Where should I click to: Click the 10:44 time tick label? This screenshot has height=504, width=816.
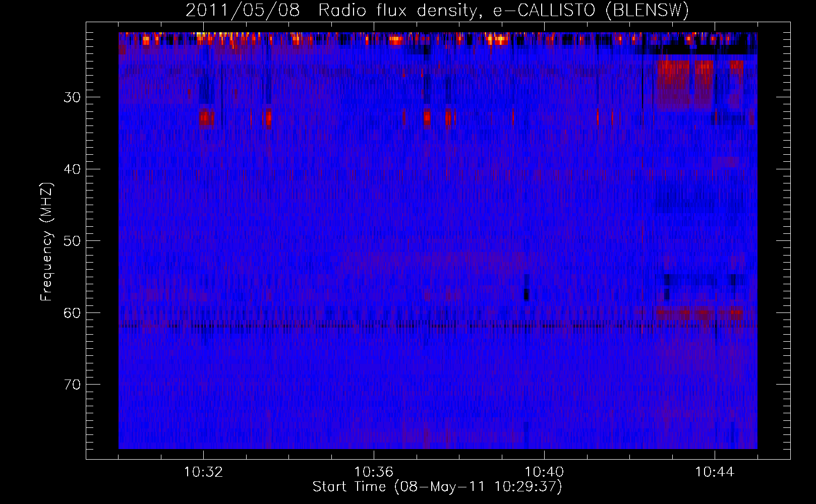(715, 472)
